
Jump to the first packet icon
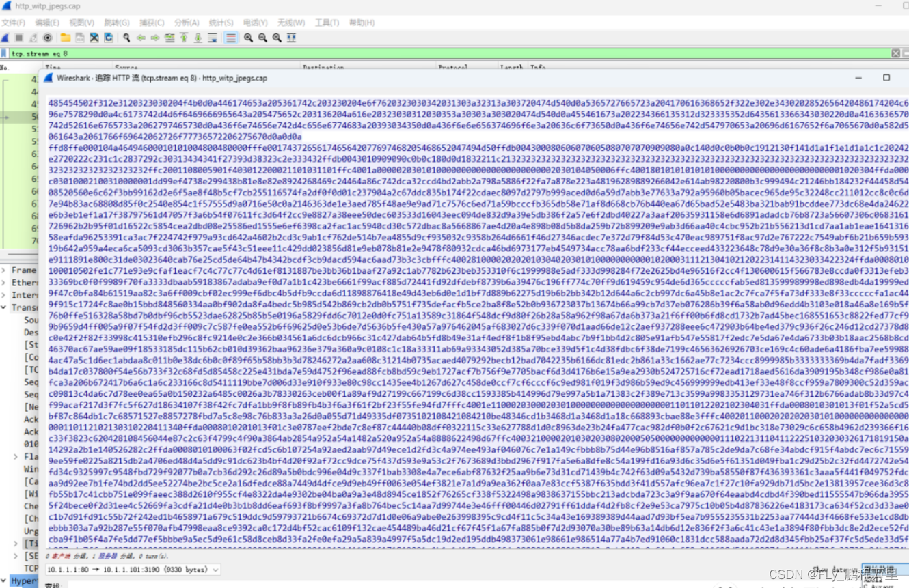(x=184, y=38)
